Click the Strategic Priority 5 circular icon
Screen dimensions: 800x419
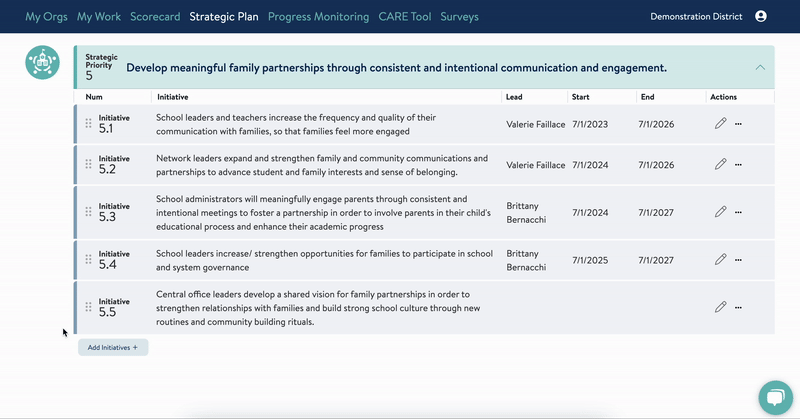click(42, 62)
